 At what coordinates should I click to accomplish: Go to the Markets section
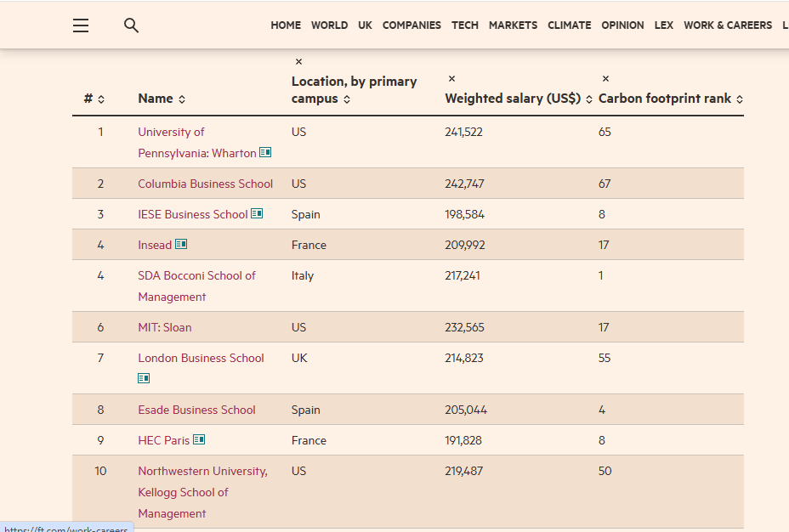[513, 25]
